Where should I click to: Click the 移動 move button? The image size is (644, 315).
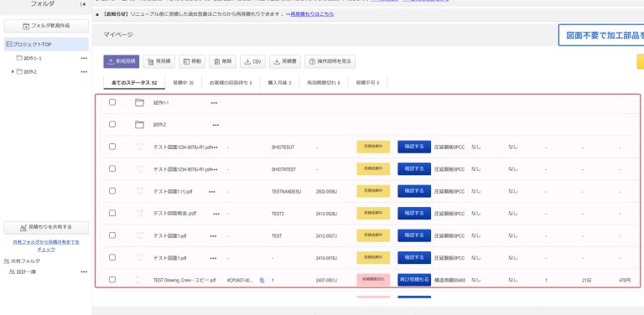pos(192,61)
